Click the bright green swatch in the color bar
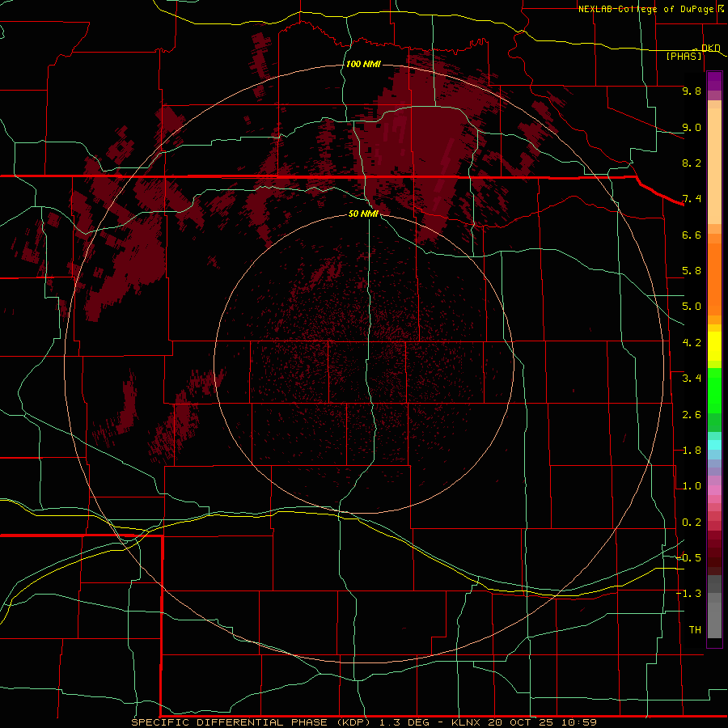Image resolution: width=728 pixels, height=728 pixels. point(714,392)
